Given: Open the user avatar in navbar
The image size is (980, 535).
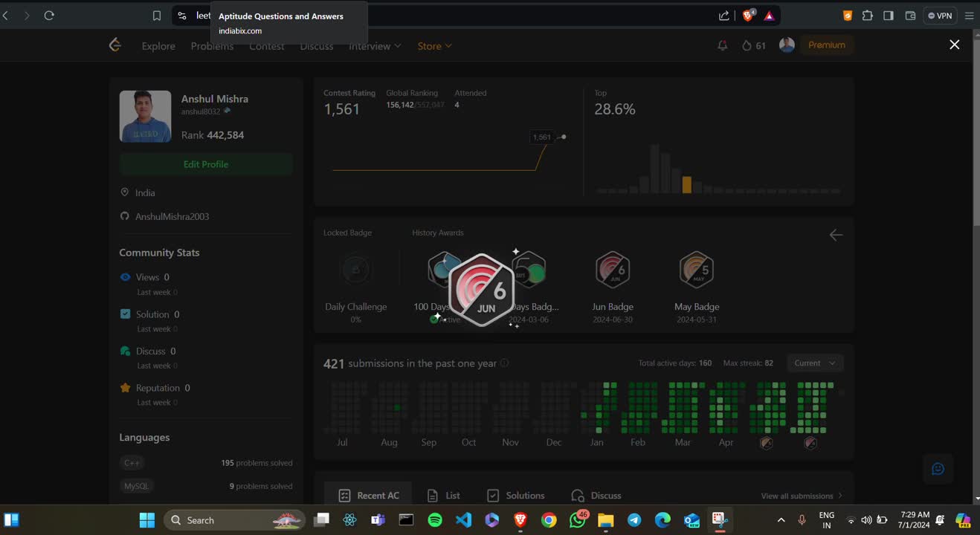Looking at the screenshot, I should (x=787, y=45).
